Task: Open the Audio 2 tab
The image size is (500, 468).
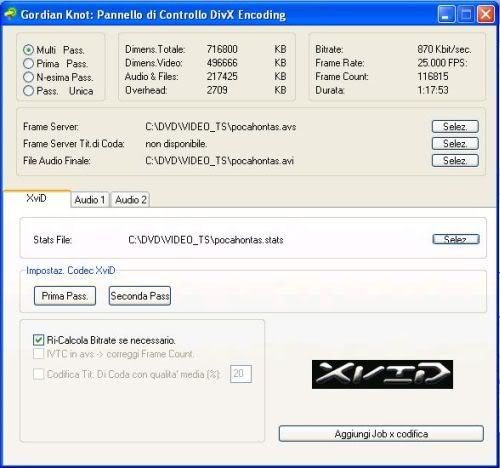Action: pyautogui.click(x=130, y=200)
